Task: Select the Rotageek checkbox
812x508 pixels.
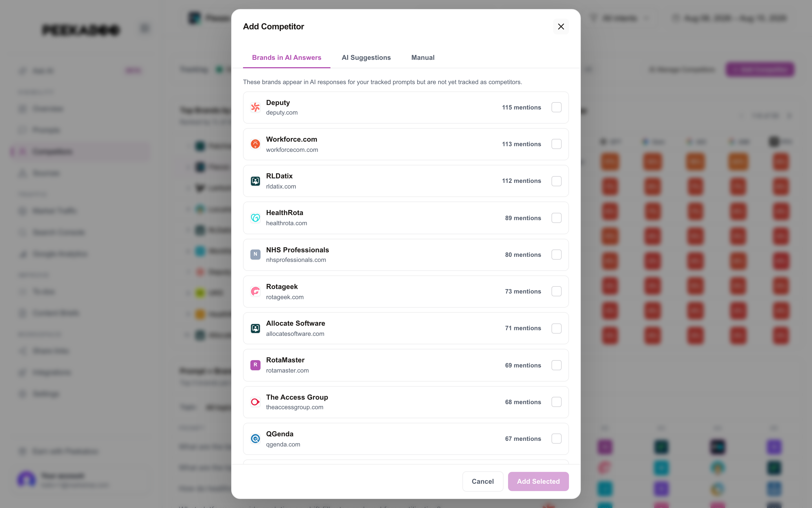Action: click(556, 291)
